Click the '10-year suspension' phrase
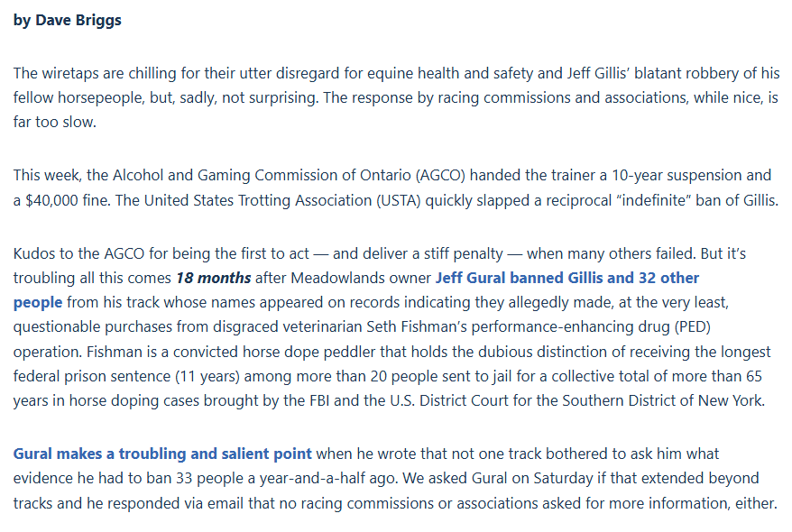Image resolution: width=792 pixels, height=532 pixels. (x=675, y=176)
